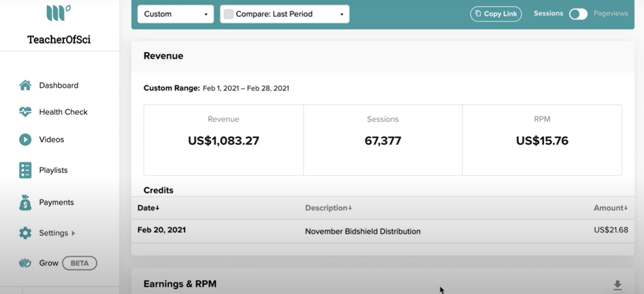Image resolution: width=644 pixels, height=294 pixels.
Task: Open the Custom date range dropdown
Action: [x=175, y=14]
